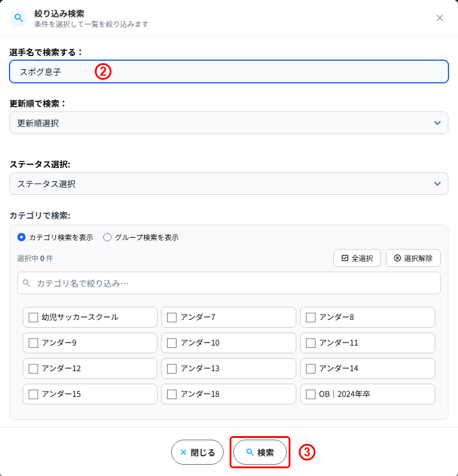Click the blue magnifier icon in the header

[19, 18]
